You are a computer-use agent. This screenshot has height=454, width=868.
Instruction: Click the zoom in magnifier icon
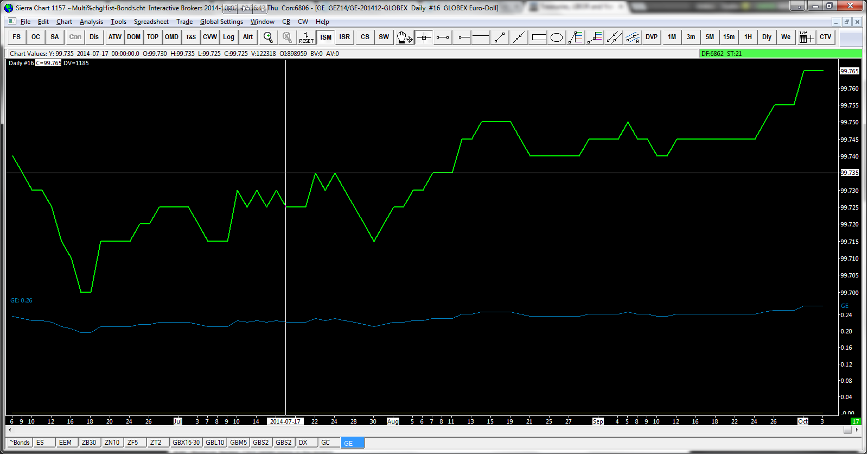coord(268,37)
